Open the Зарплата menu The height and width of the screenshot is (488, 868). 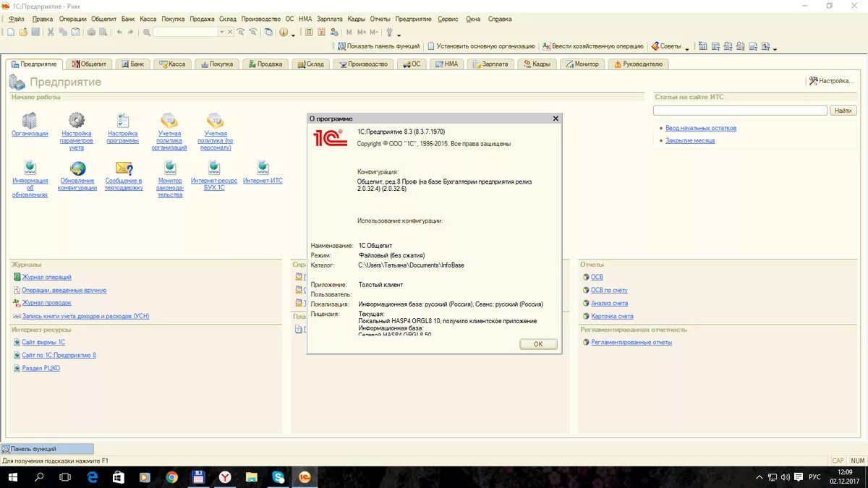(330, 19)
